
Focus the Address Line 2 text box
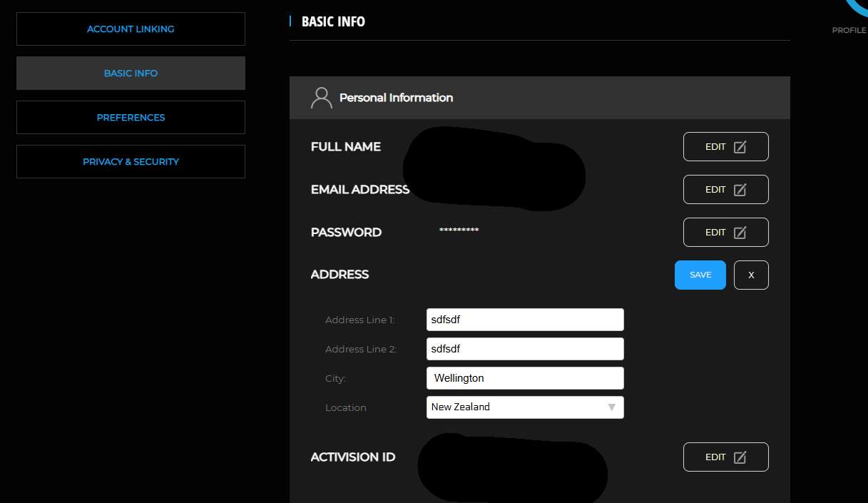tap(524, 349)
